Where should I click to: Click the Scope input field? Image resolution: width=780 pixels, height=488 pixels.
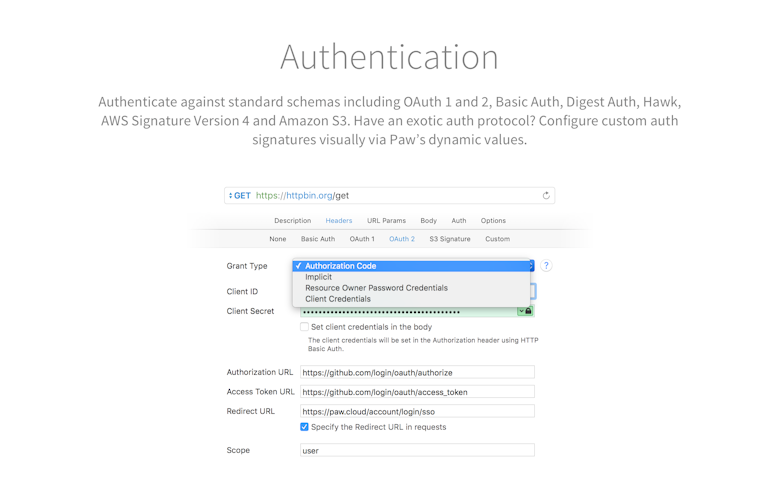[x=417, y=450]
